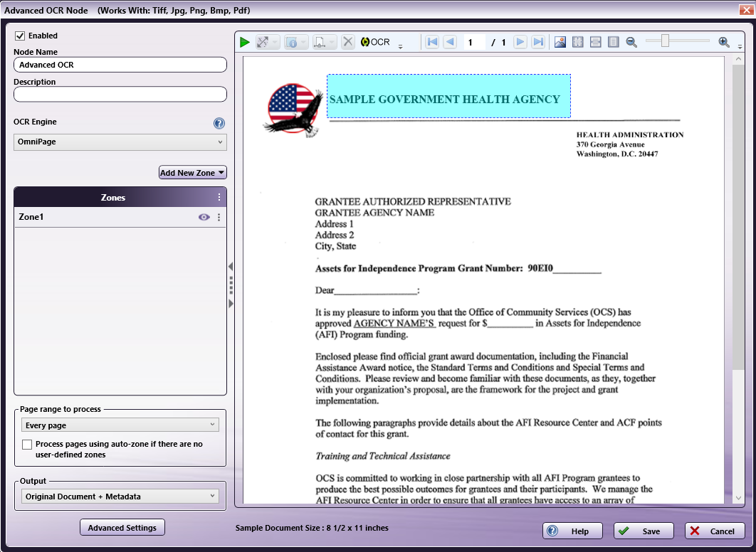Click the Advanced Settings button
The width and height of the screenshot is (756, 552).
(x=122, y=528)
